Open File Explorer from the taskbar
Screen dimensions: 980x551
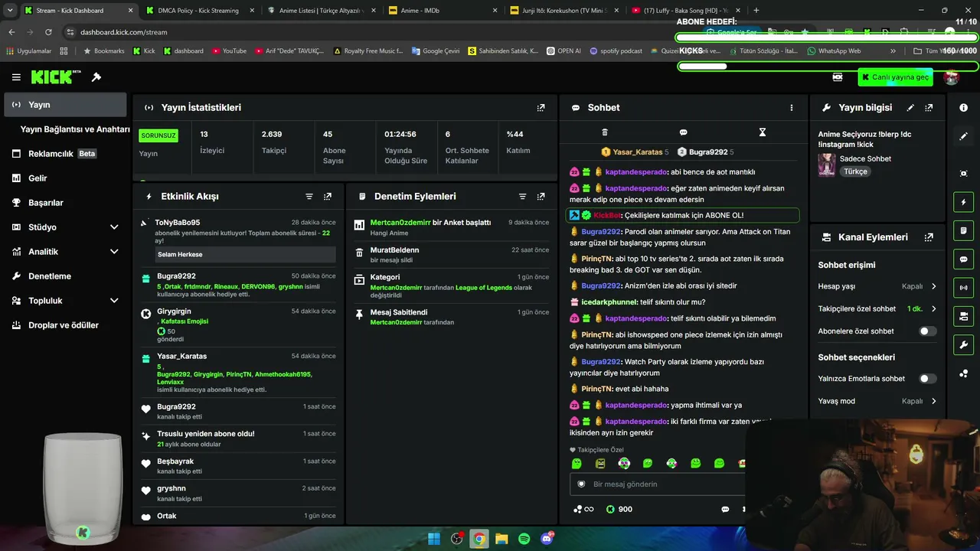(x=501, y=539)
